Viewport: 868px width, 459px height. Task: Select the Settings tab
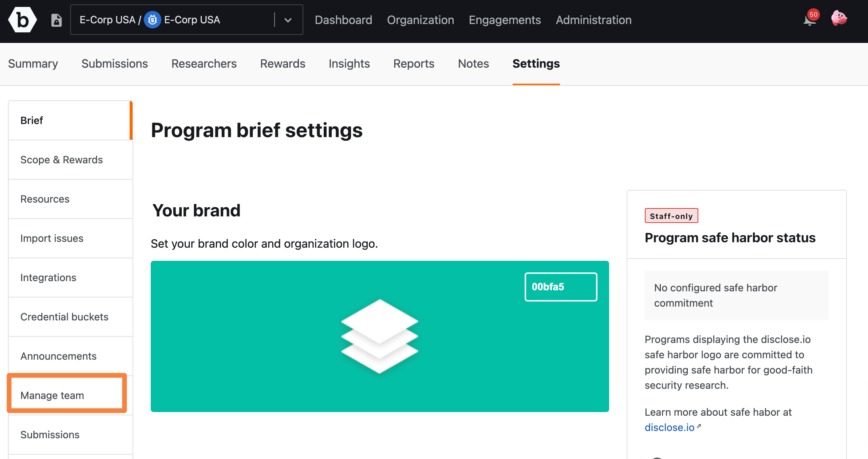point(536,64)
